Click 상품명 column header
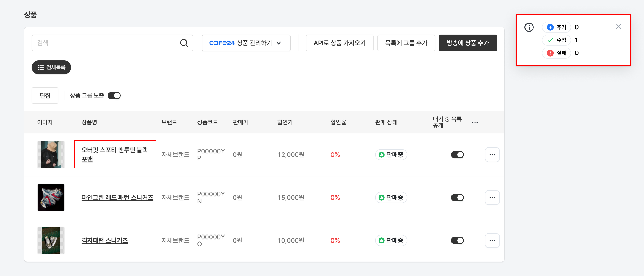The width and height of the screenshot is (644, 276). pyautogui.click(x=89, y=122)
